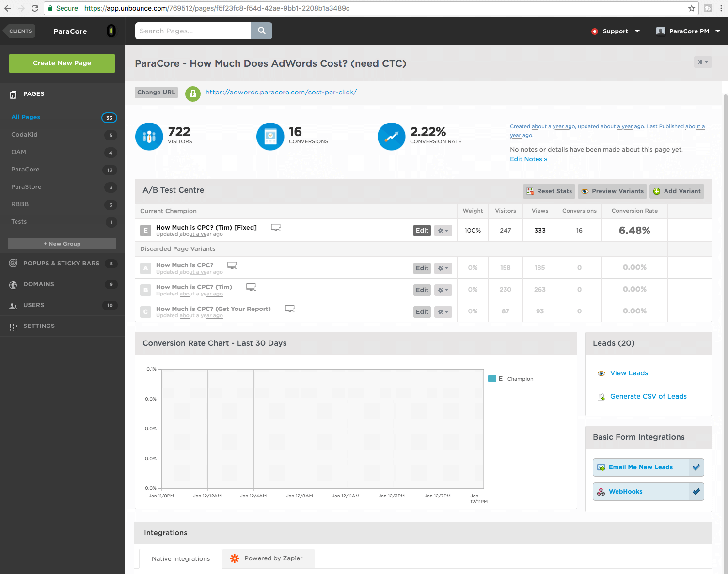Click the green lock SSL icon
The height and width of the screenshot is (574, 728).
[193, 93]
